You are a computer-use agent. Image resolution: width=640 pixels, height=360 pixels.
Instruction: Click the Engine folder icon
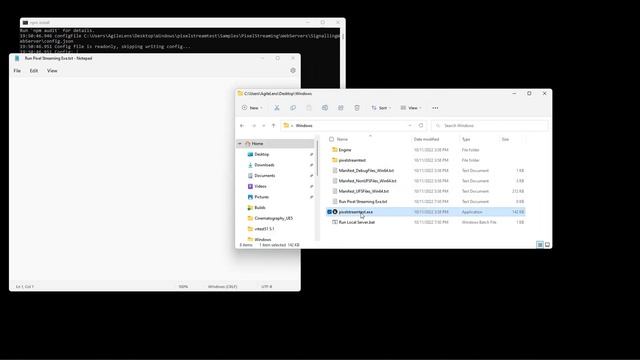335,150
